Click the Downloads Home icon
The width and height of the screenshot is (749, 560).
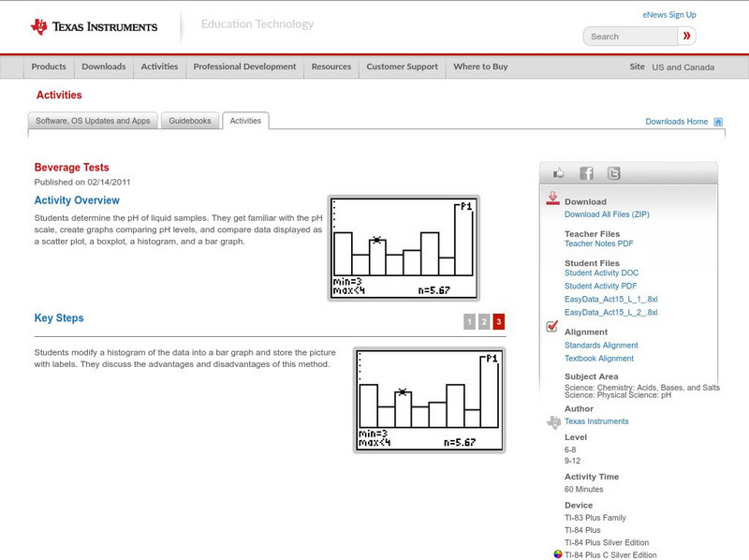[718, 122]
